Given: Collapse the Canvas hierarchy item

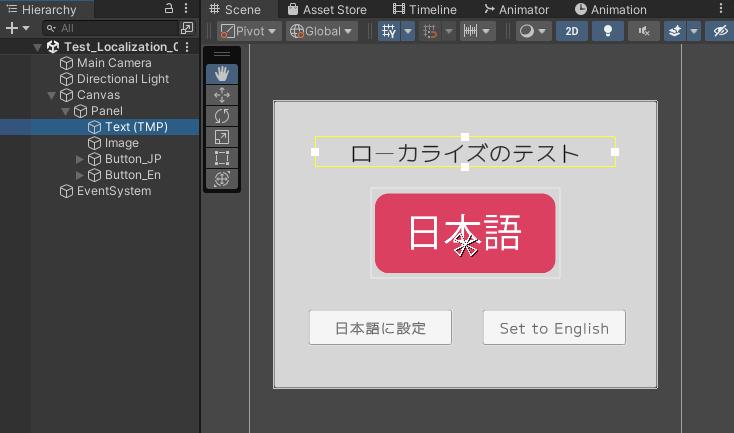Looking at the screenshot, I should pos(53,95).
